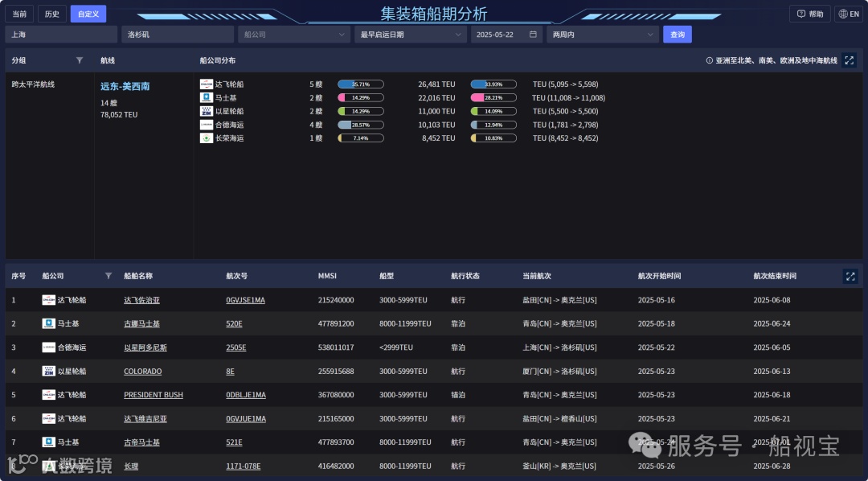Open the date picker showing 2025-05-22

[506, 35]
